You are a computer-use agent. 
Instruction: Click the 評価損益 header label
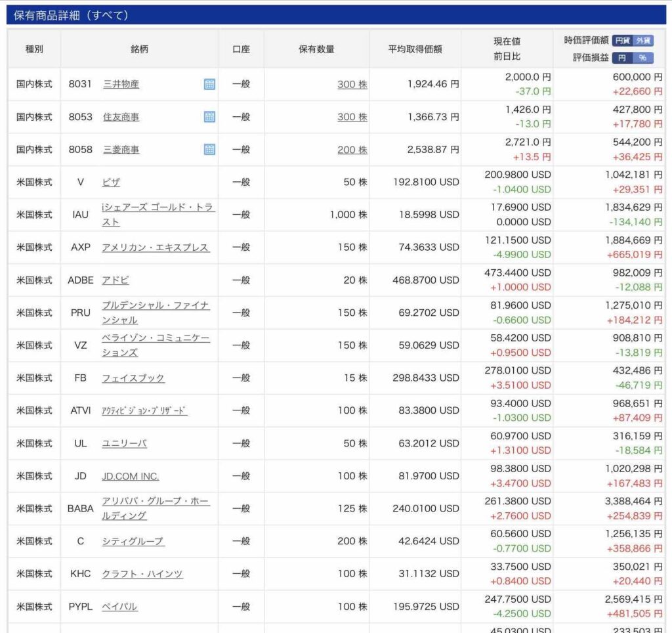(591, 58)
